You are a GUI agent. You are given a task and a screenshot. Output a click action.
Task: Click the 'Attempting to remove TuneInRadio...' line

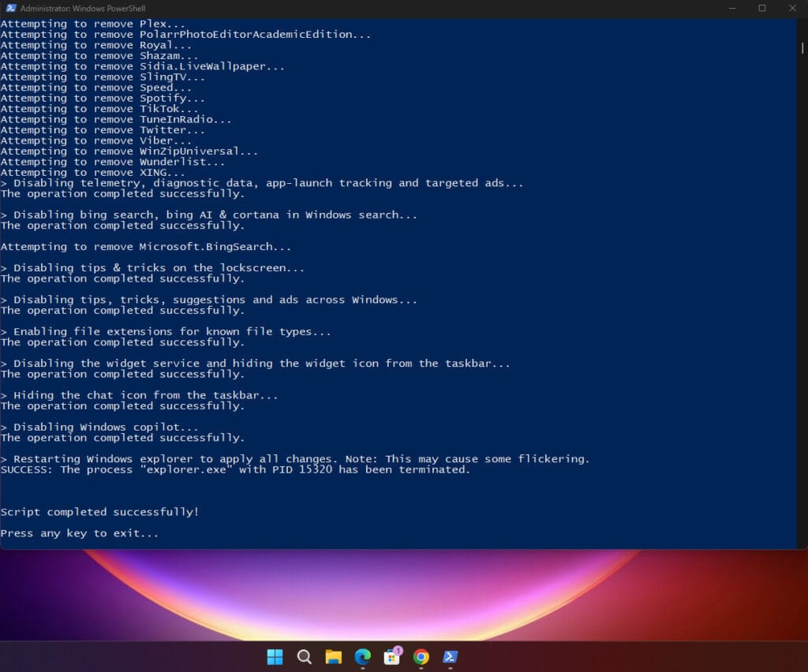pos(116,119)
